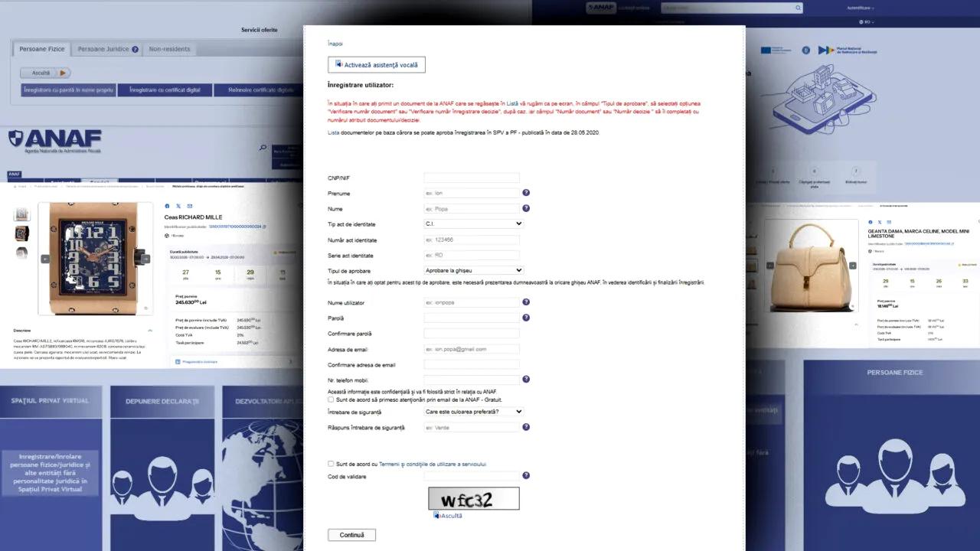Check the terms and conditions agreement box
Image resolution: width=980 pixels, height=551 pixels.
331,464
